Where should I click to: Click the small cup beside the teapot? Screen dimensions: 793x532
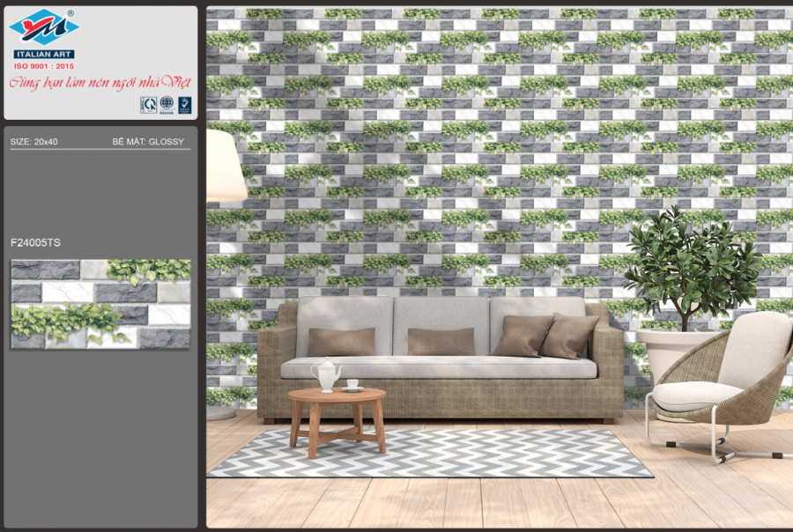click(352, 385)
